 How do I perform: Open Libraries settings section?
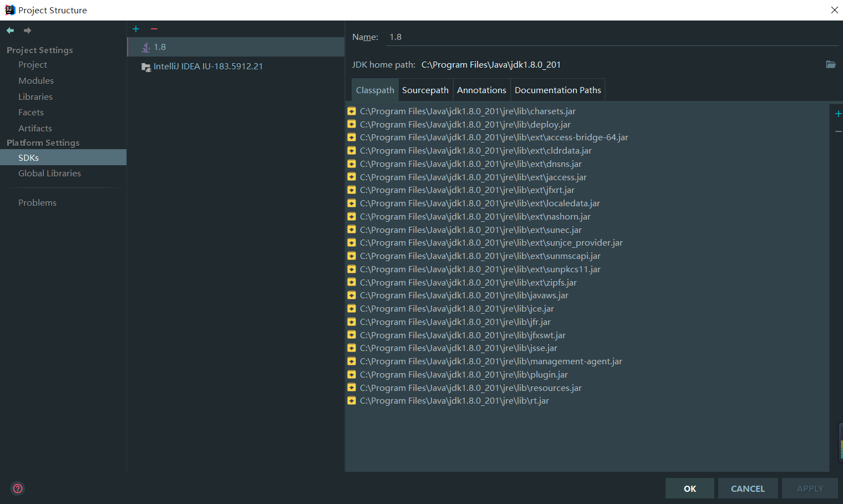point(35,96)
